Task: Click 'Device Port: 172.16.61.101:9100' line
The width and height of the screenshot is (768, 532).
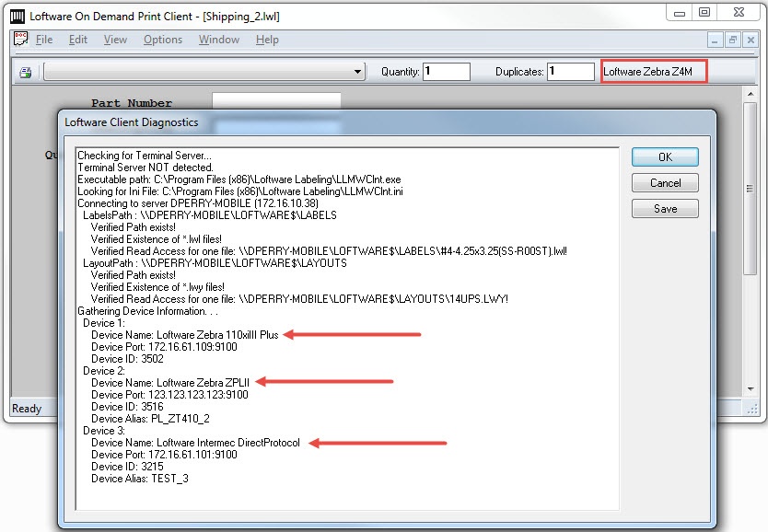Action: pos(164,455)
